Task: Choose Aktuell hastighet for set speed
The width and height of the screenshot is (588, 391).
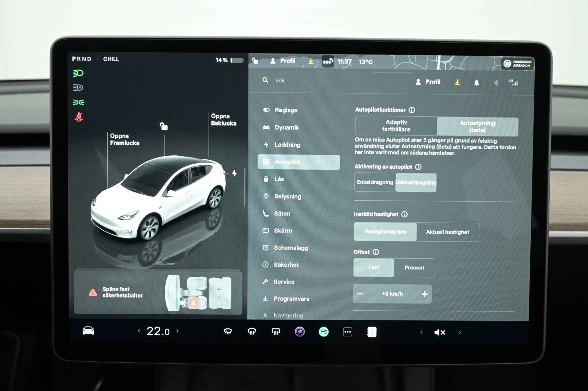Action: pos(448,232)
